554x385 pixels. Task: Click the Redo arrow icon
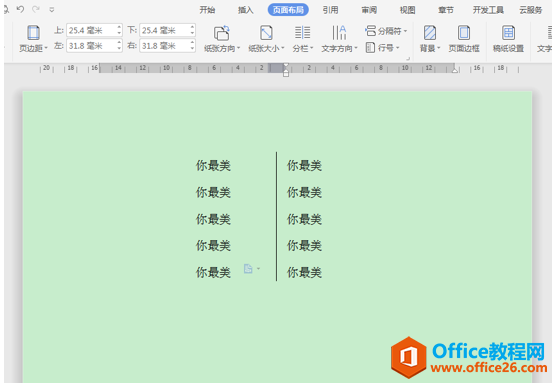pos(36,9)
